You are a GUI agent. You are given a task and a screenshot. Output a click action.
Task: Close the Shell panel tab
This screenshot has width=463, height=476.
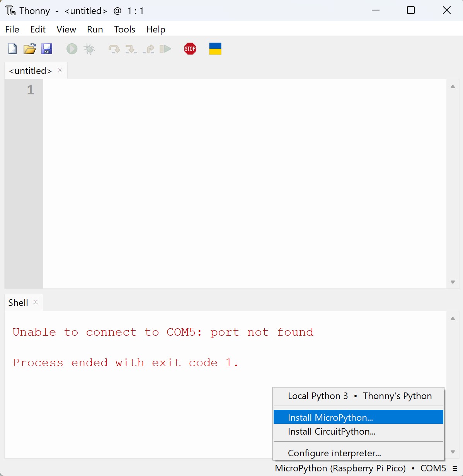pos(36,302)
